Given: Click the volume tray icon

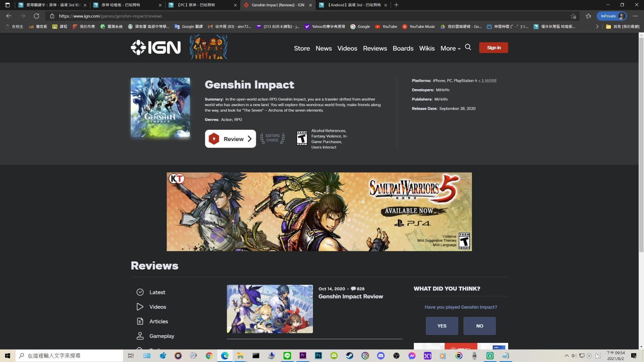Looking at the screenshot, I should (574, 356).
